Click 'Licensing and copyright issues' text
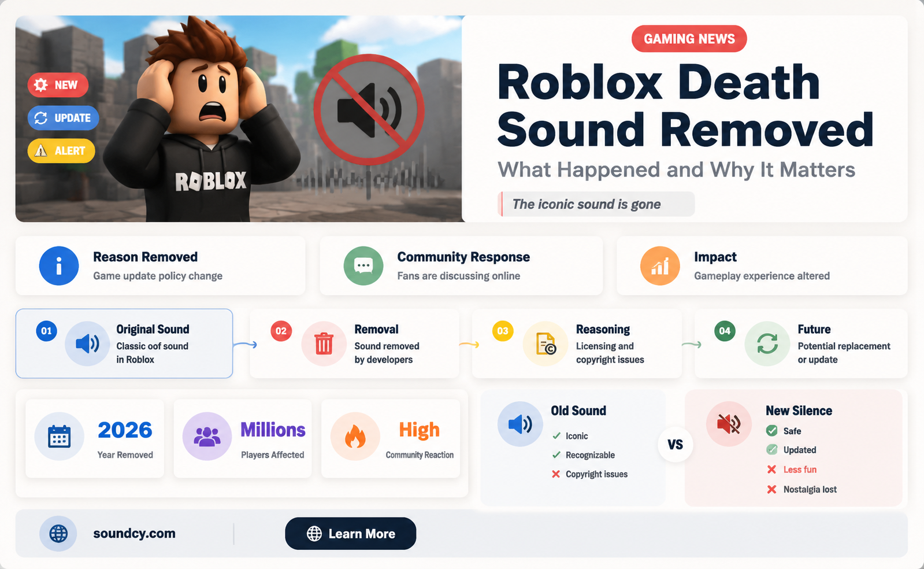The width and height of the screenshot is (924, 569). [x=610, y=353]
